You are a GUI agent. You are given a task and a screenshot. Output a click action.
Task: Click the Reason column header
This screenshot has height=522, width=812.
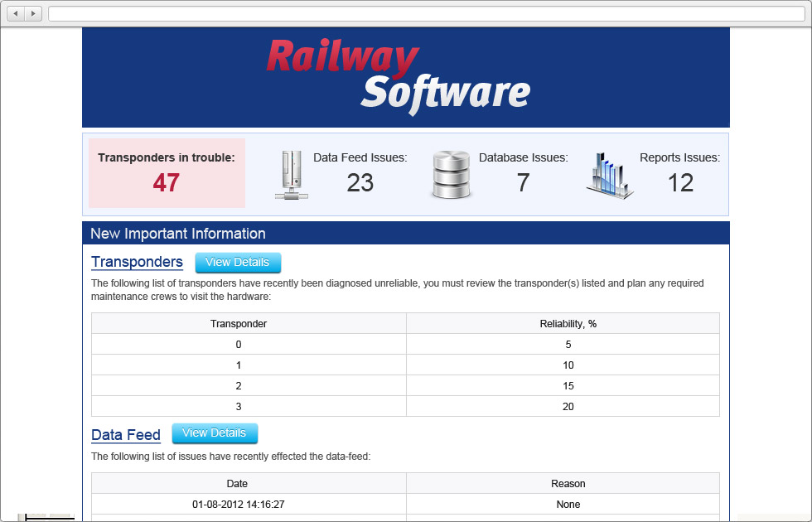point(568,483)
